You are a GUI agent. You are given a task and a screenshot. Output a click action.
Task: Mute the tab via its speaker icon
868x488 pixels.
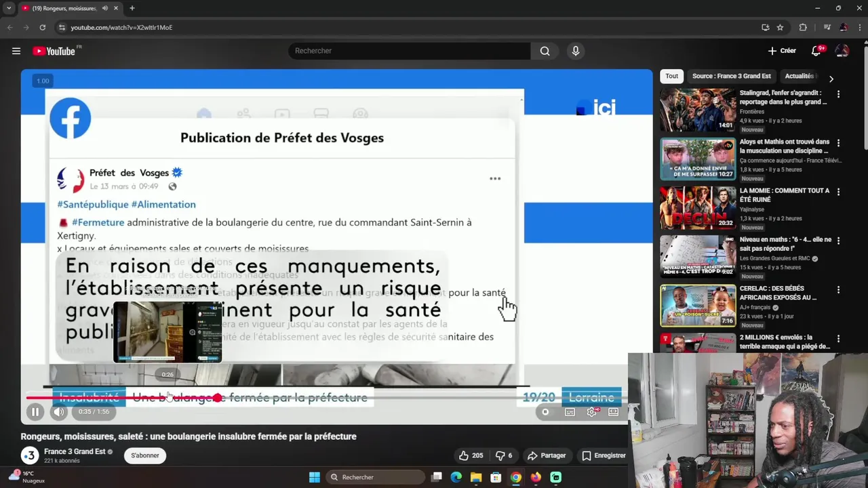[x=104, y=8]
